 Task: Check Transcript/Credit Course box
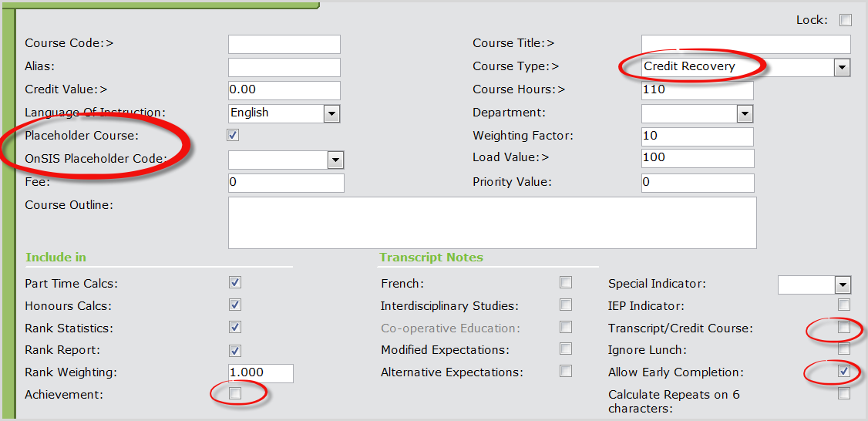(844, 328)
